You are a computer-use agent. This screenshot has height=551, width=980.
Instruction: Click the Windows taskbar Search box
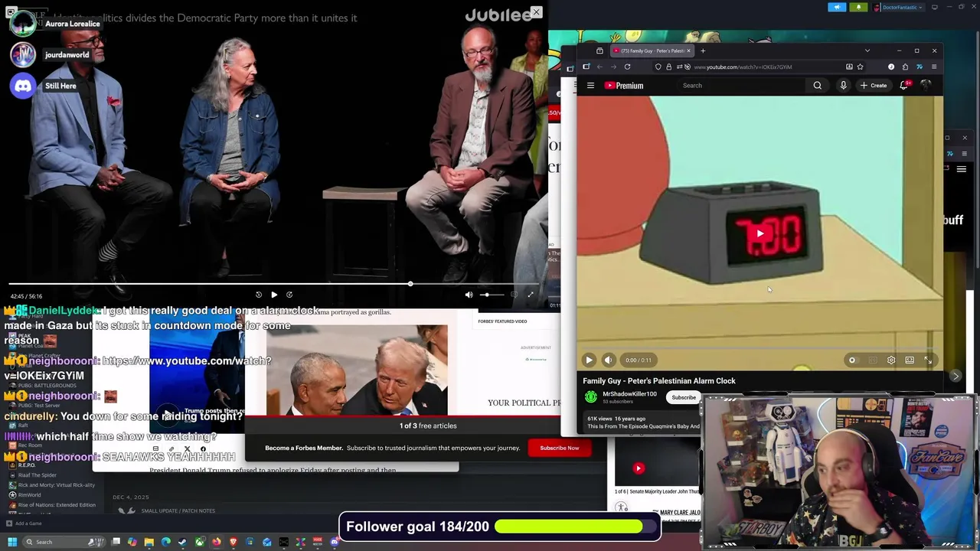coord(64,542)
